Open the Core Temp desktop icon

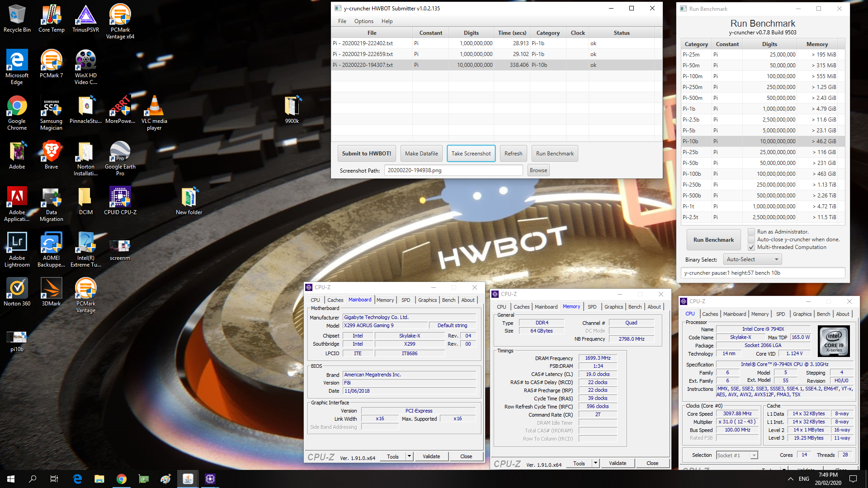52,18
